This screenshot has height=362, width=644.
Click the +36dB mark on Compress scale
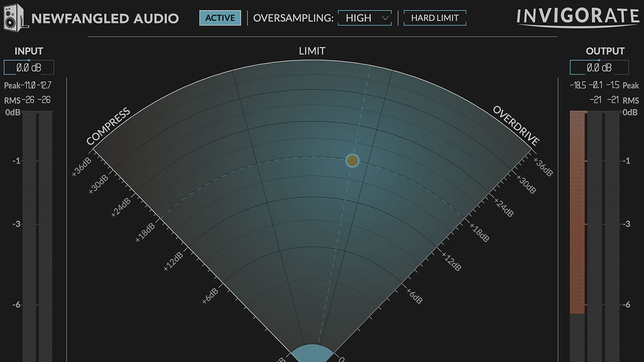click(x=81, y=167)
